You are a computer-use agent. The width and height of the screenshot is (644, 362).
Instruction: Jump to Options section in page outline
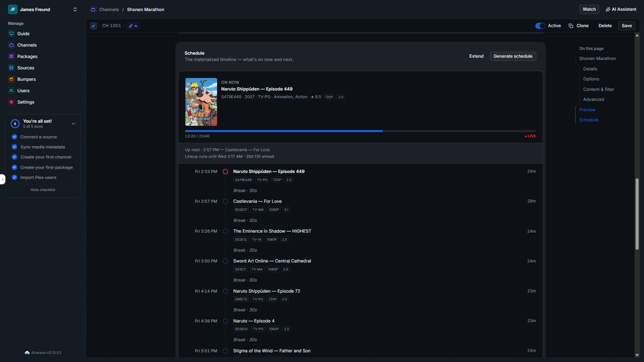(591, 79)
